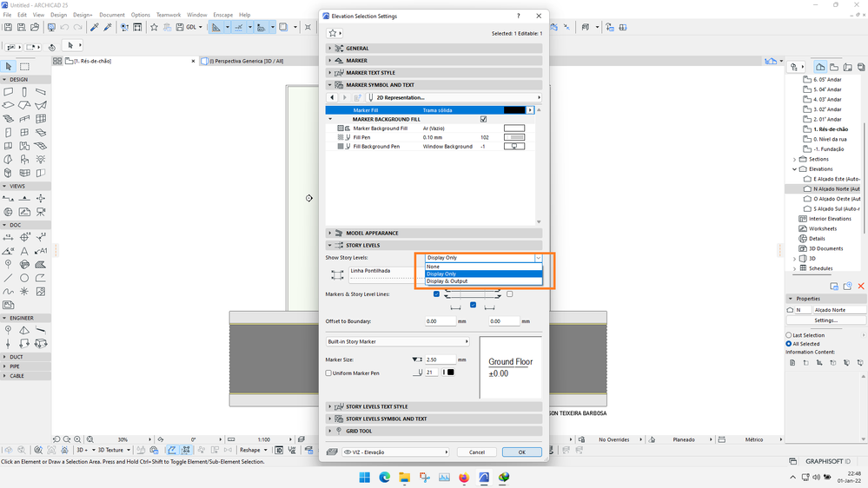
Task: Click the Inject Parameters syringe icon
Action: click(x=108, y=27)
